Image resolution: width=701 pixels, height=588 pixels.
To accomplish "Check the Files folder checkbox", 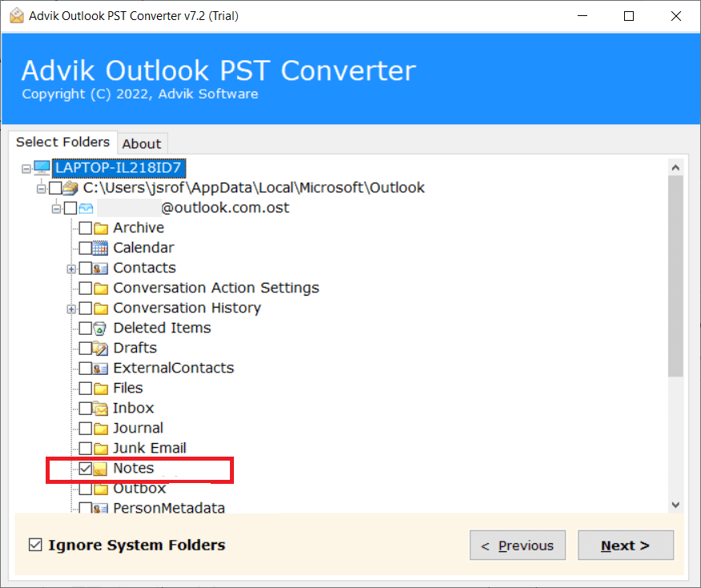I will (x=86, y=388).
